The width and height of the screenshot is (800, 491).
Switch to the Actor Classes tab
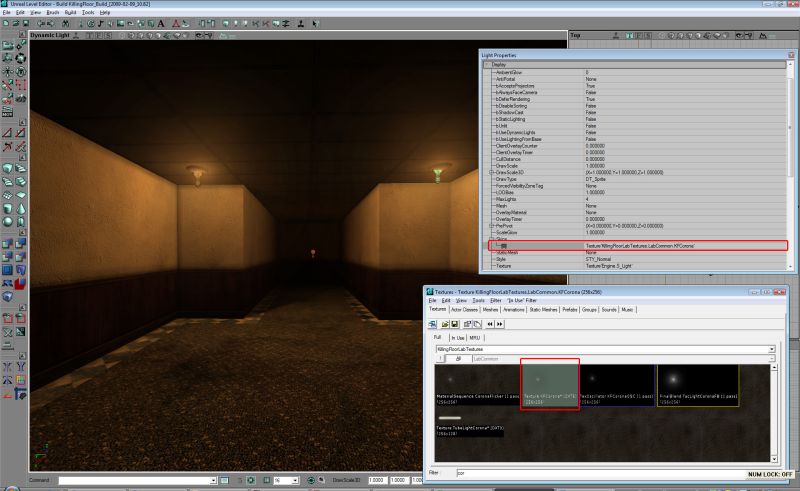464,310
